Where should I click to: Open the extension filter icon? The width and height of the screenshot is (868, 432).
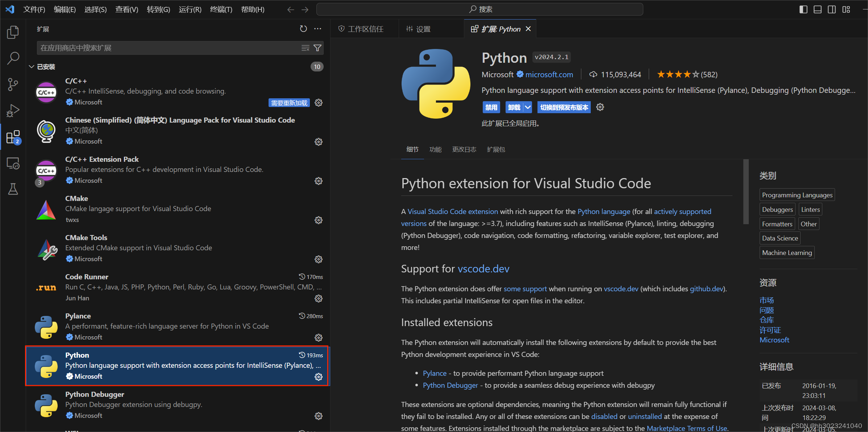(x=317, y=48)
